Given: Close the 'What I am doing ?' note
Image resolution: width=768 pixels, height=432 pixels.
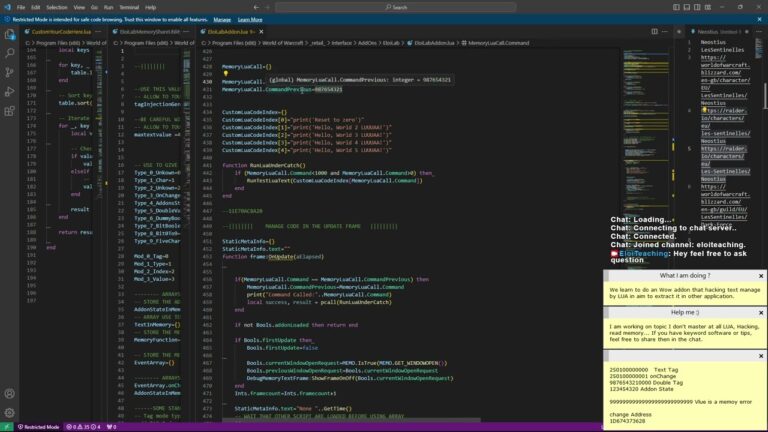Looking at the screenshot, I should (761, 276).
